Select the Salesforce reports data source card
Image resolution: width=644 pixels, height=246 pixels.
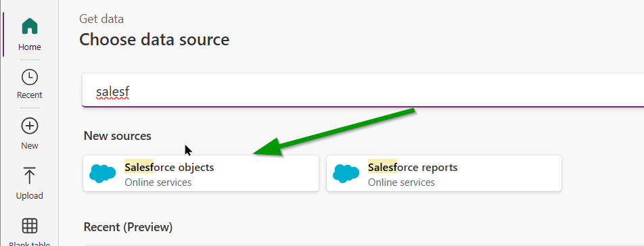[x=444, y=173]
